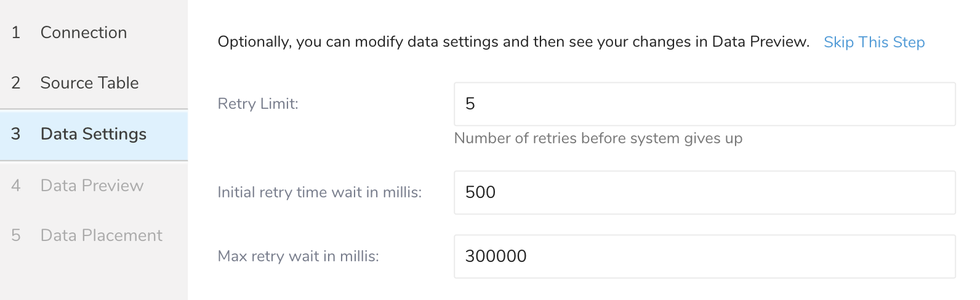Screen dimensions: 980x300
Task: Click the "Initial retry time wait in millis" label
Action: 319,192
